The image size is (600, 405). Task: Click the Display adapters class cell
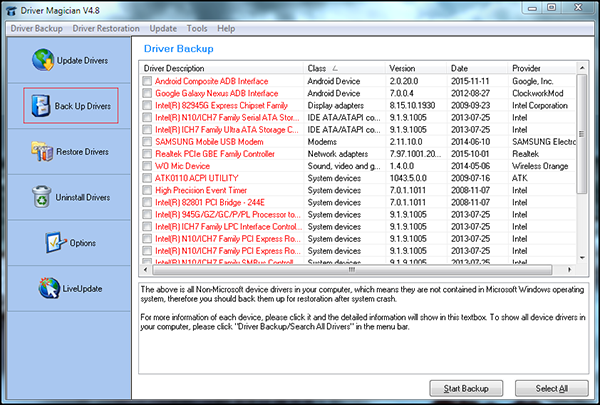[x=336, y=105]
